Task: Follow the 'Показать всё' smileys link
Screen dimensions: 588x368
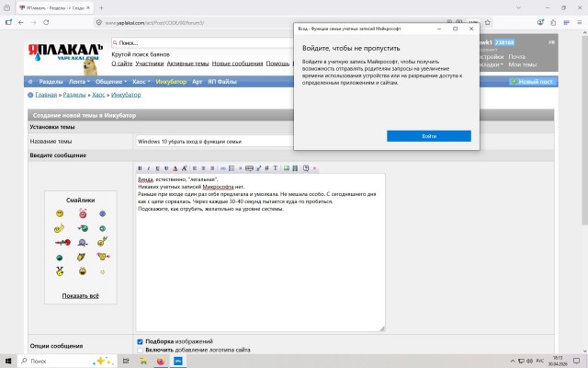Action: pyautogui.click(x=80, y=296)
